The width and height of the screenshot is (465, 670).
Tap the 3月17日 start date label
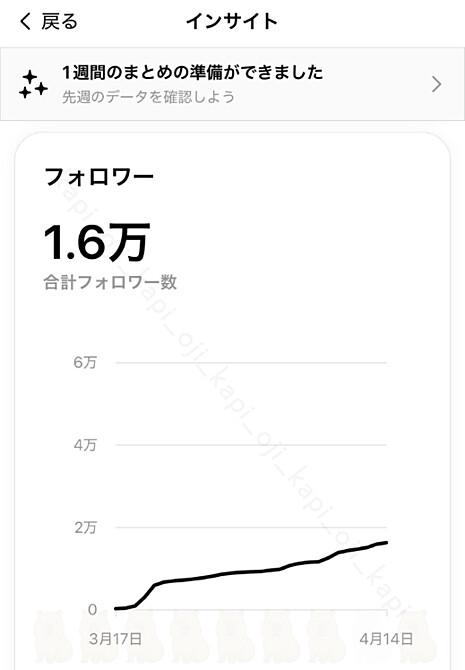(115, 639)
